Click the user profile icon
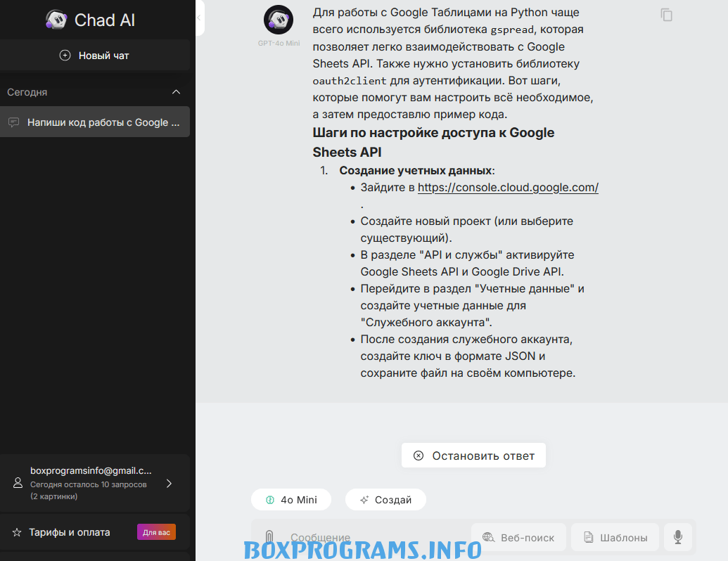728x561 pixels. coord(18,483)
